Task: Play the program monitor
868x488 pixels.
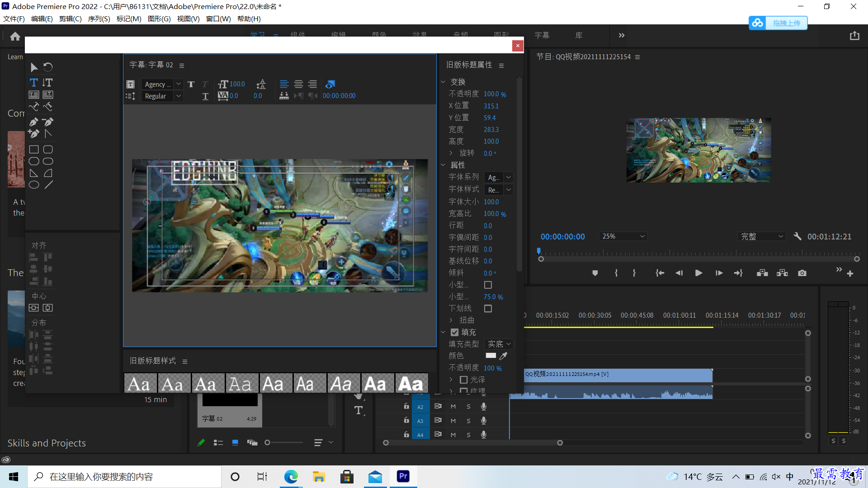Action: coord(698,273)
